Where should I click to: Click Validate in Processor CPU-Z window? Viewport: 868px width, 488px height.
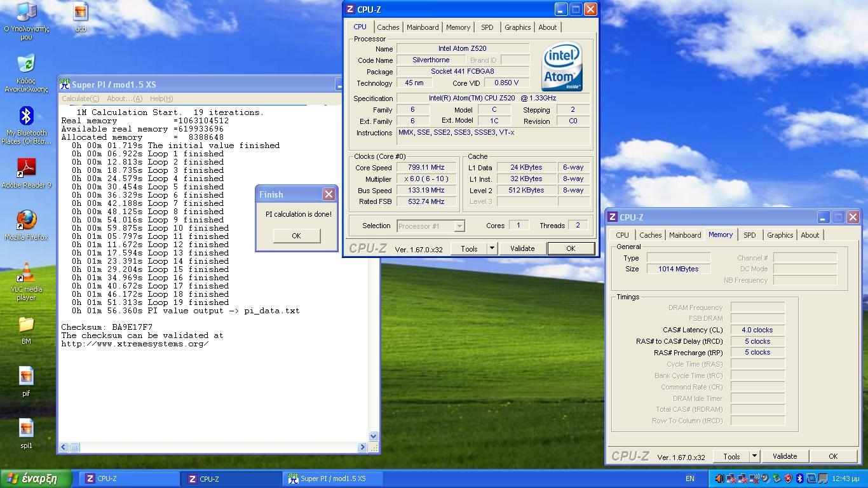522,248
